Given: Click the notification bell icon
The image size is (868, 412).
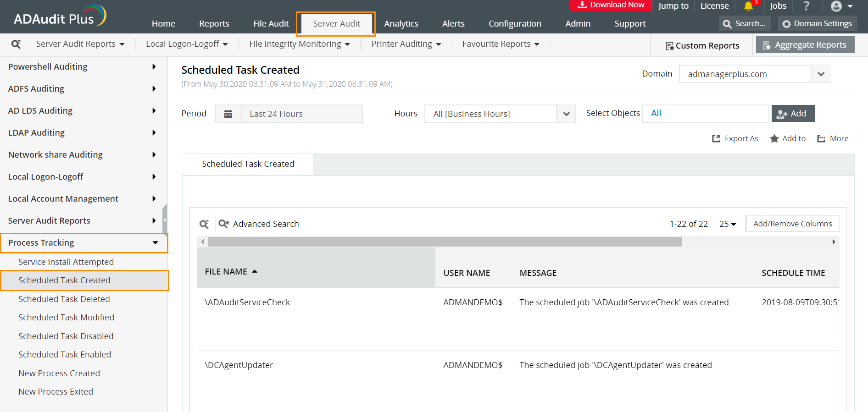Looking at the screenshot, I should [x=749, y=6].
